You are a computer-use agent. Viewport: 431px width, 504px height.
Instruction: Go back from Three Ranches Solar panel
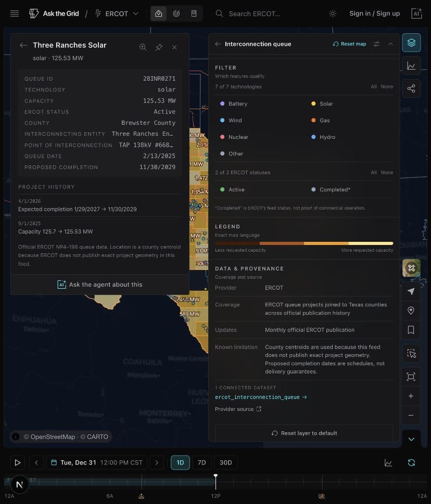(x=23, y=45)
